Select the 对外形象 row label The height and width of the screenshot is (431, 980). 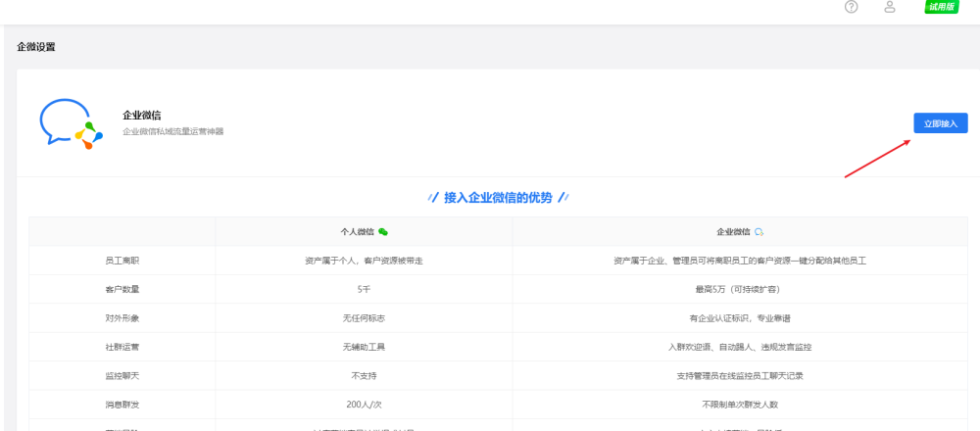point(122,318)
